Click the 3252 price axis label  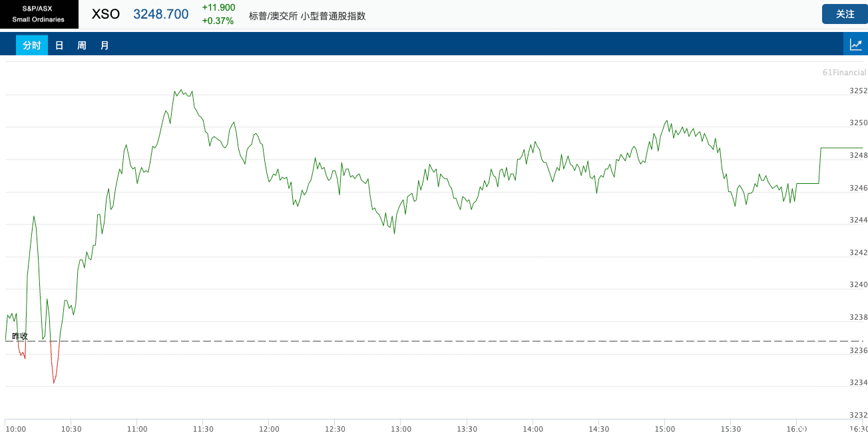859,91
